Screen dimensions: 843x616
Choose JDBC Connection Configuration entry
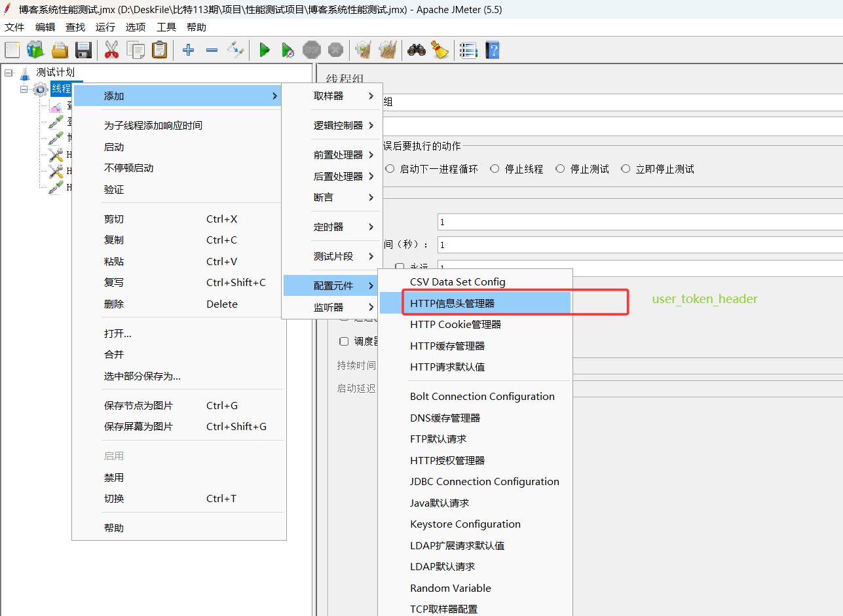point(476,481)
